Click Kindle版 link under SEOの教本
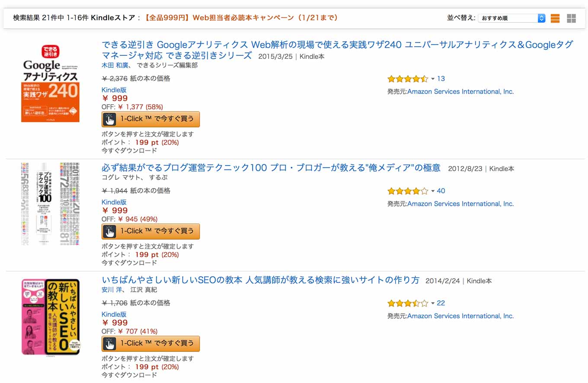Image resolution: width=588 pixels, height=383 pixels. coord(114,314)
